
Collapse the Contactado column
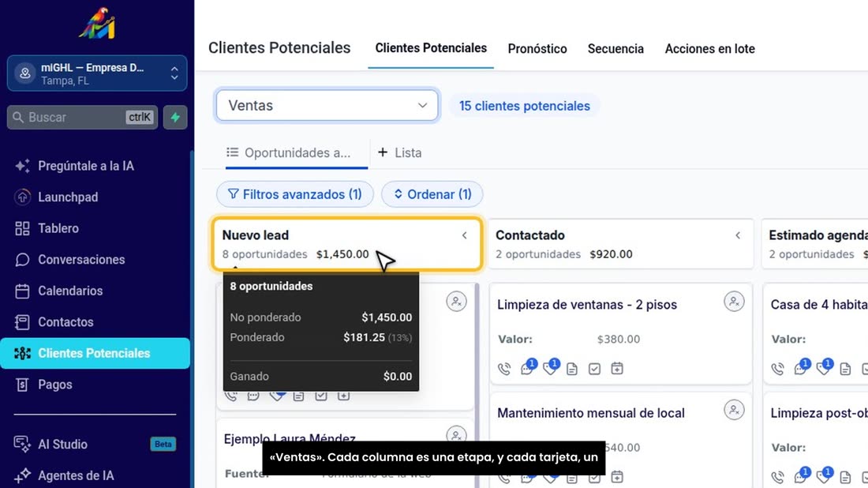coord(738,235)
